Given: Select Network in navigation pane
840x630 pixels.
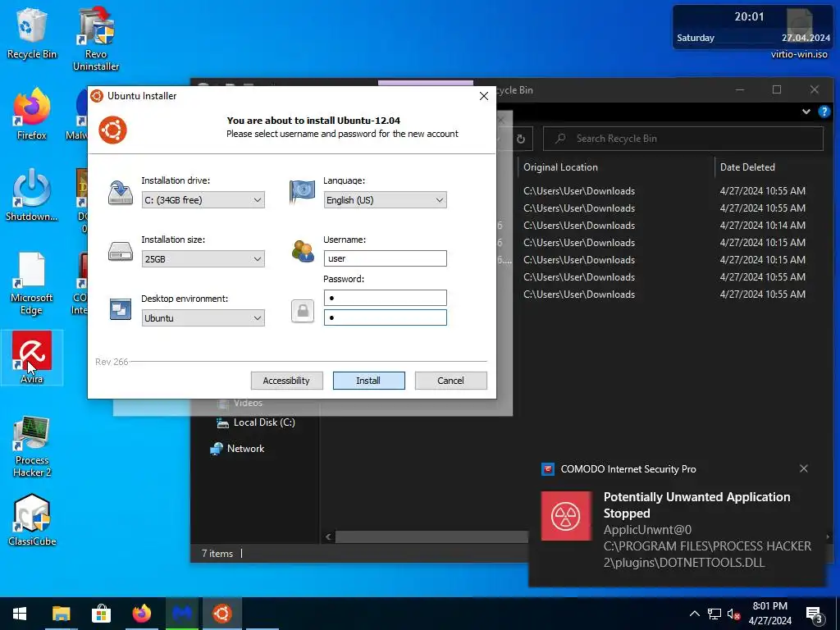Looking at the screenshot, I should (x=237, y=449).
